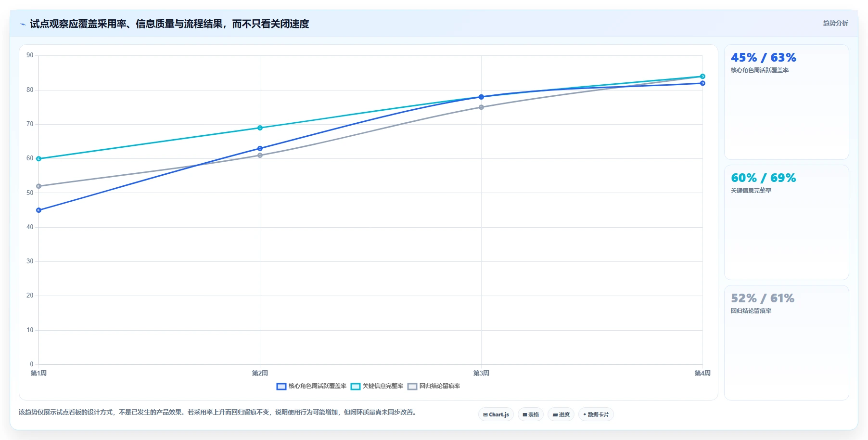Click the chart title 试点观察应覆盖采用率
Image resolution: width=868 pixels, height=440 pixels.
coord(78,24)
